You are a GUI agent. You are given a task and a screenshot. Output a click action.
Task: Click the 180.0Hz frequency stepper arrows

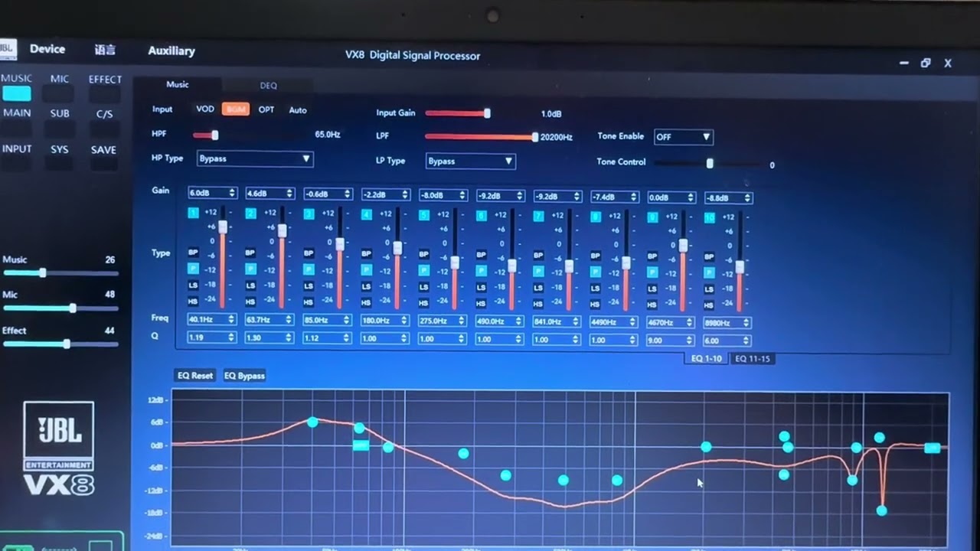[404, 321]
